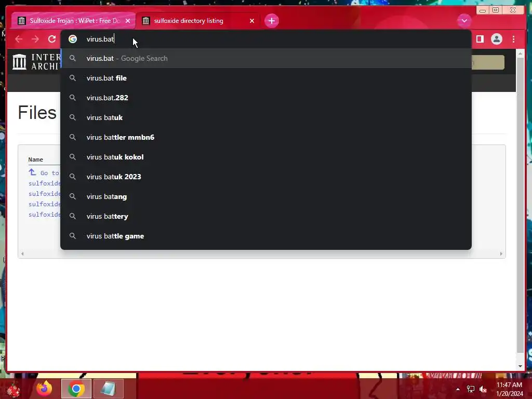Click the file list right scroll arrow
The height and width of the screenshot is (399, 532).
(x=501, y=254)
